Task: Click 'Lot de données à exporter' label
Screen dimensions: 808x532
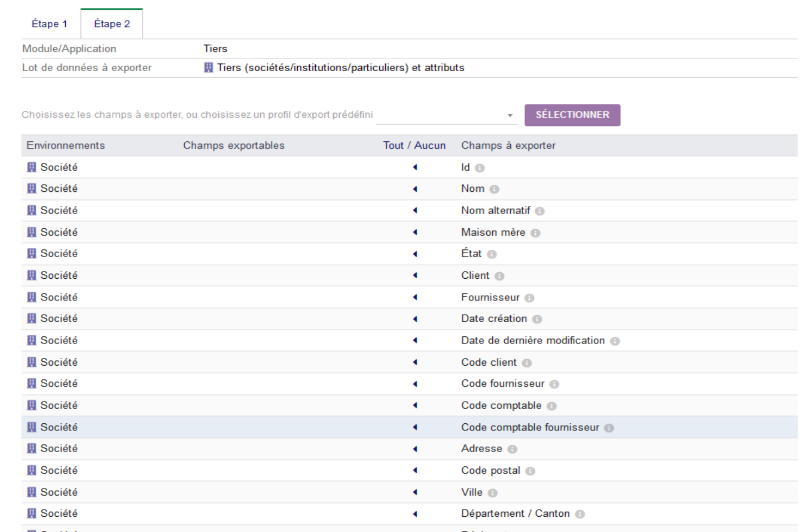Action: point(87,67)
